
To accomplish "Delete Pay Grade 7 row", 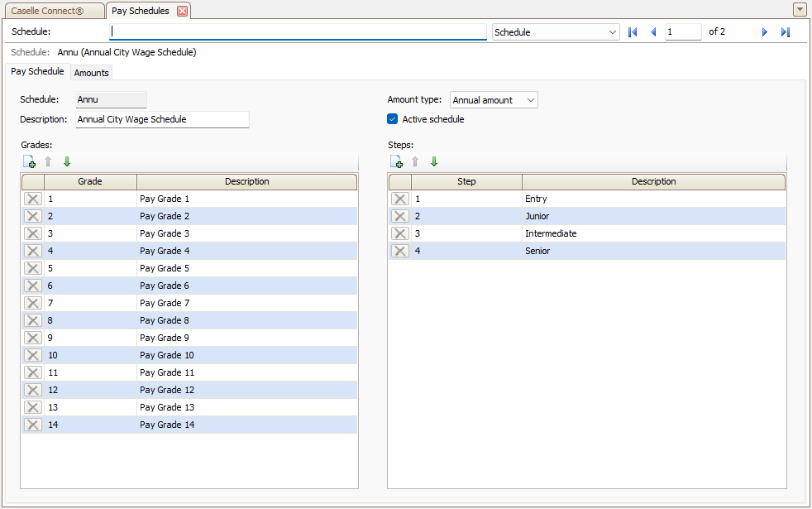I will pos(32,303).
